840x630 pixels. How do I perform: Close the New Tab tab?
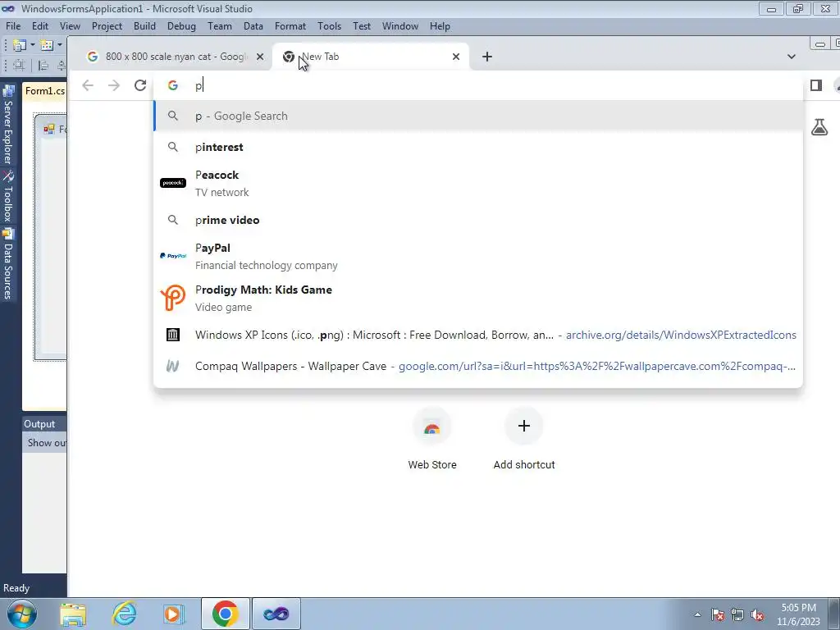tap(456, 57)
